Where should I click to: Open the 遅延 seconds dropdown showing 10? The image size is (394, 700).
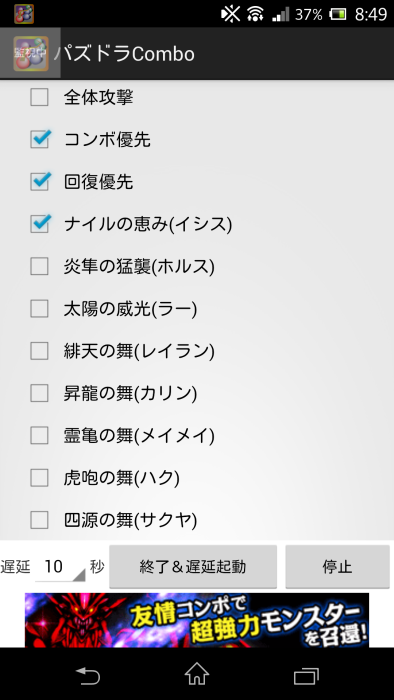pos(60,567)
